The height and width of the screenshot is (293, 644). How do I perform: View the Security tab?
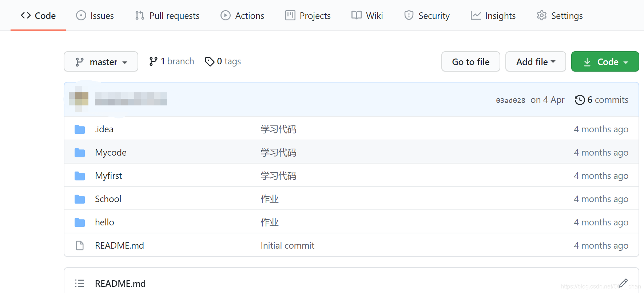tap(427, 16)
